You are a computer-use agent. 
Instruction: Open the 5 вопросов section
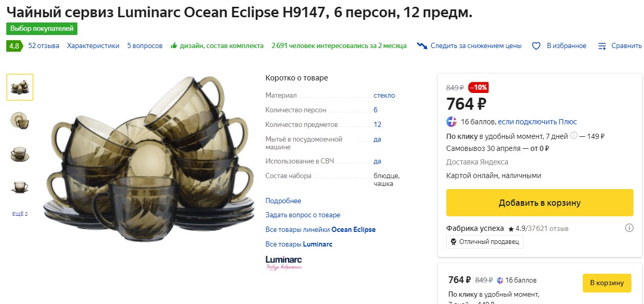144,45
